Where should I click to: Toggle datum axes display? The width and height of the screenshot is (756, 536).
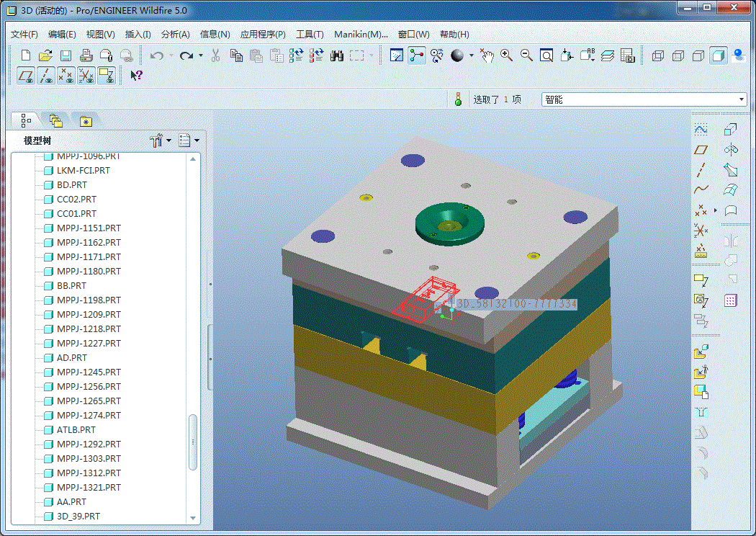[47, 75]
